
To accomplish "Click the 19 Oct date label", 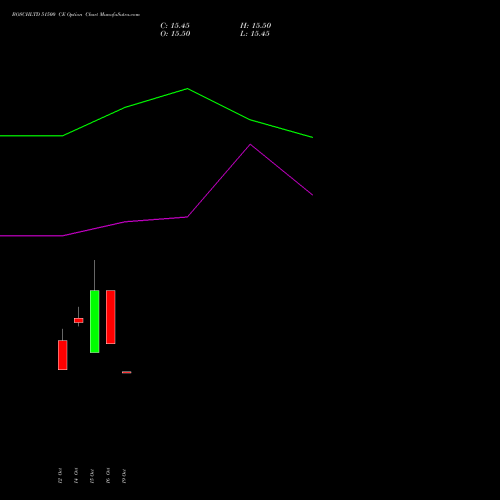I will tap(124, 476).
